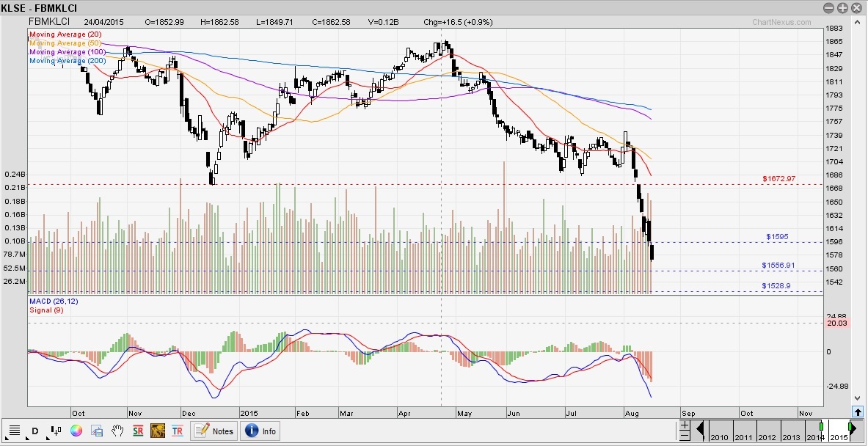Viewport: 868px width, 446px height.
Task: Open the Info panel
Action: [x=260, y=431]
